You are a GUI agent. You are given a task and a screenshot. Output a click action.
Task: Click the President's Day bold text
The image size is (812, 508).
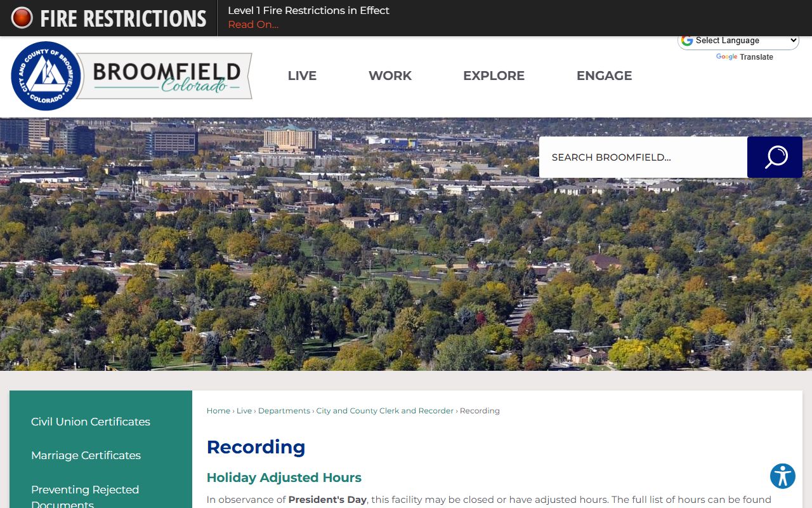pos(327,500)
